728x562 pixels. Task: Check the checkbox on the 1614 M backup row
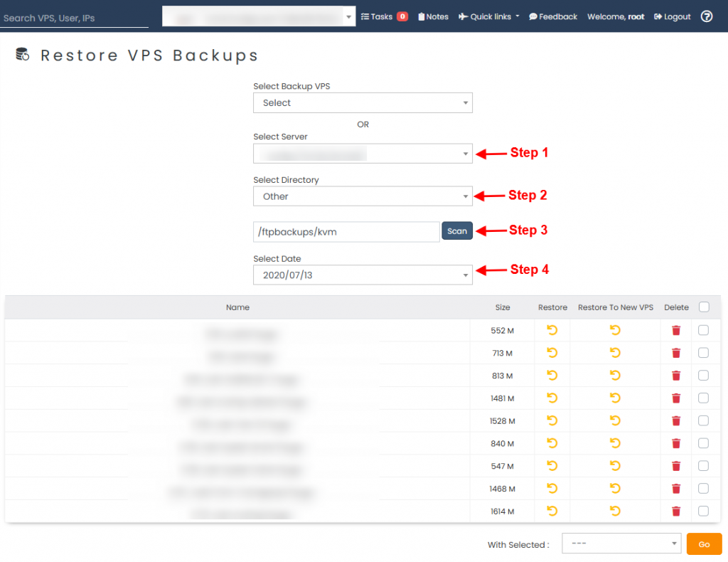point(703,511)
